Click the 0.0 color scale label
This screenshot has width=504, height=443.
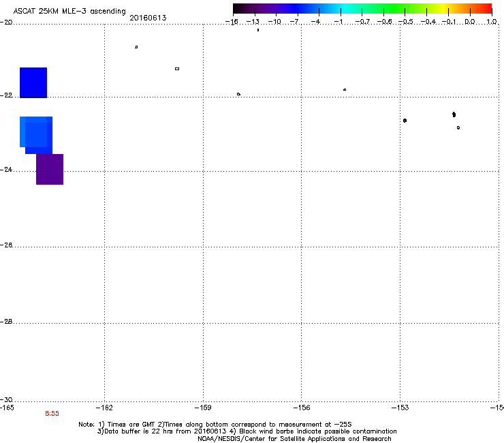point(470,22)
